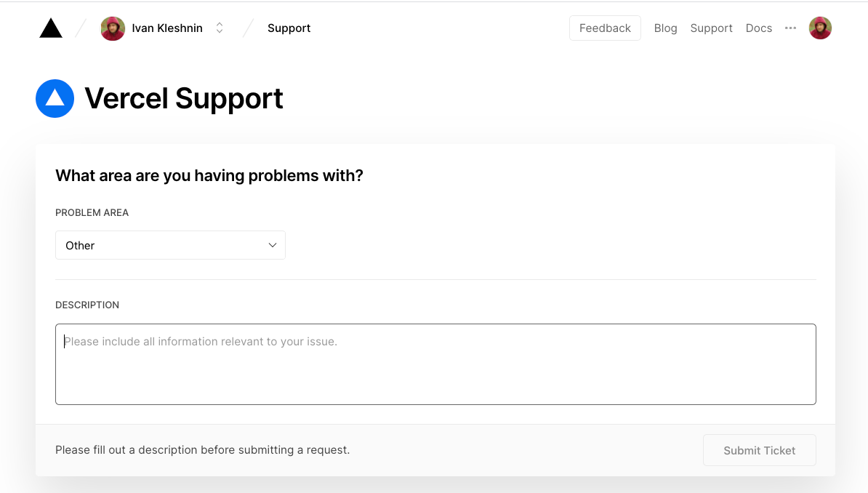Screen dimensions: 868x493
Task: Open Ivan Kleshnin's profile avatar in the breadcrumb
Action: click(x=113, y=28)
